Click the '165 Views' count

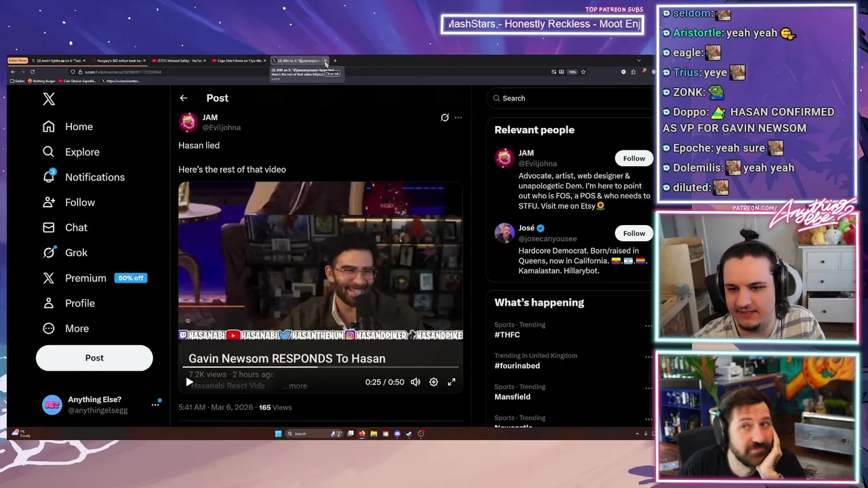click(275, 407)
